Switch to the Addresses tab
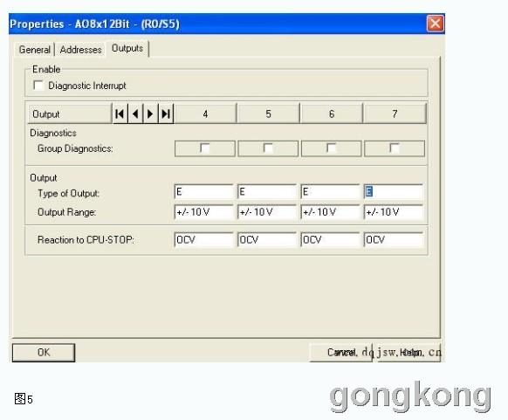The height and width of the screenshot is (420, 508). point(80,50)
